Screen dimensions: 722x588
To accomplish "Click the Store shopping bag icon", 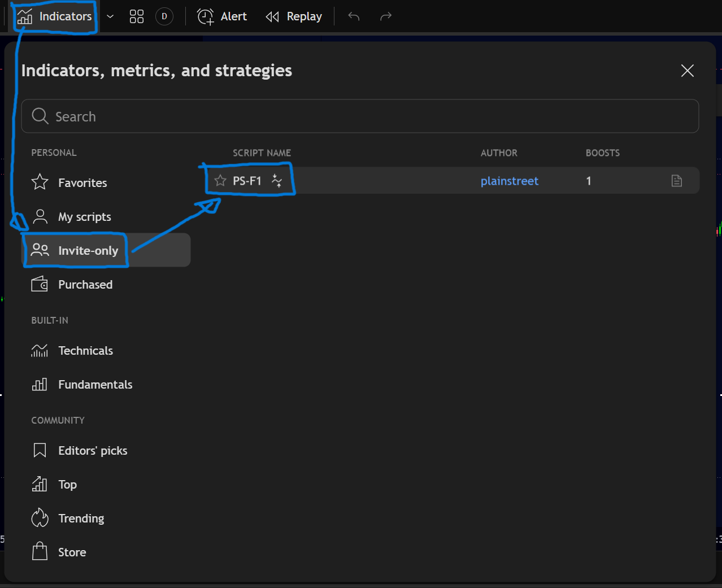I will pyautogui.click(x=40, y=551).
